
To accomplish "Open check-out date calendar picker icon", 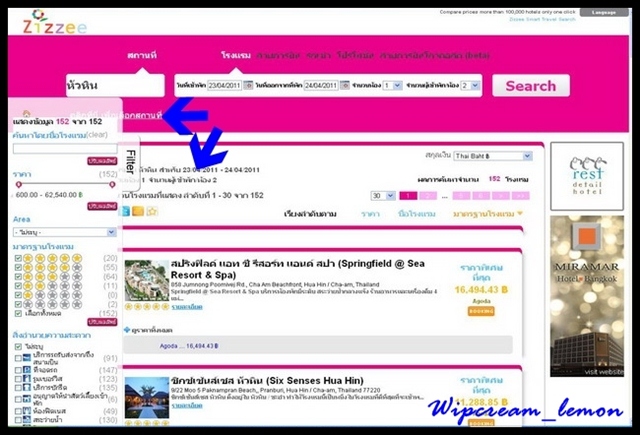I will tap(344, 85).
